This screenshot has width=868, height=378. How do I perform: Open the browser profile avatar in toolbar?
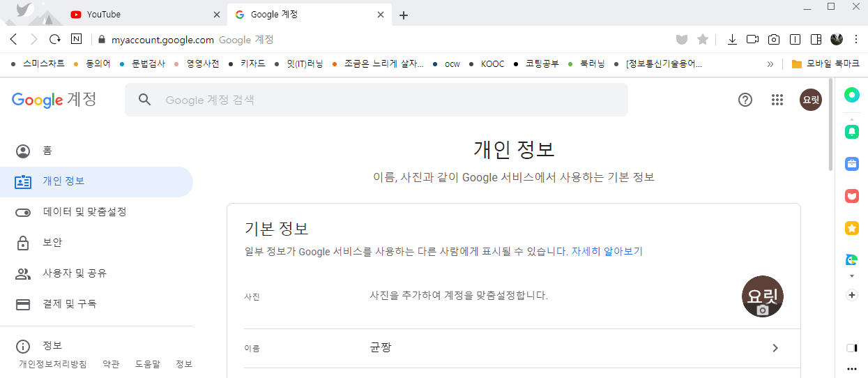point(837,40)
